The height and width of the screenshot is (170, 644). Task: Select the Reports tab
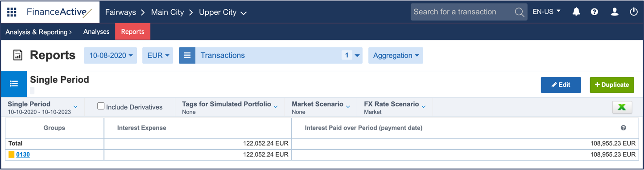coord(132,32)
